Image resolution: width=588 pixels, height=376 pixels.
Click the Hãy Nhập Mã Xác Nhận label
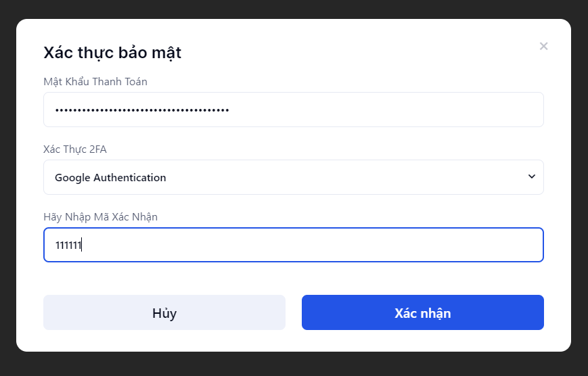(100, 217)
